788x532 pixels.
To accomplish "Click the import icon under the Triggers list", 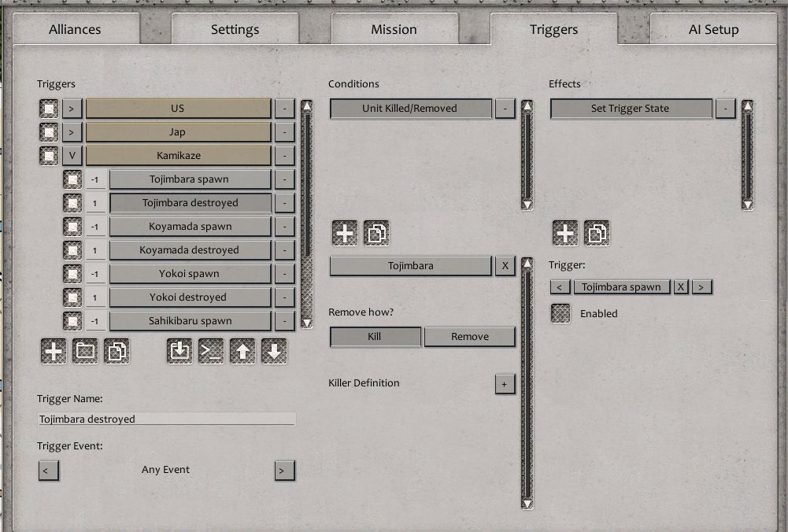I will (x=179, y=351).
